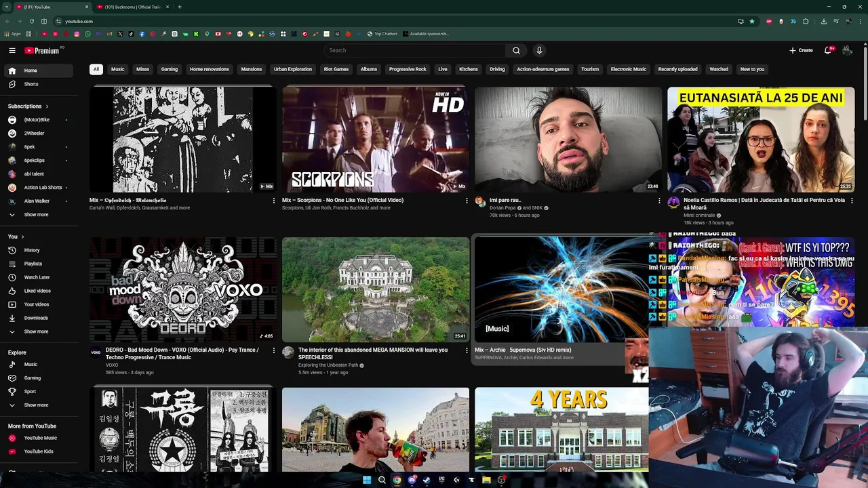Open more options for Scorpions mix
Viewport: 868px width, 488px height.
click(467, 201)
